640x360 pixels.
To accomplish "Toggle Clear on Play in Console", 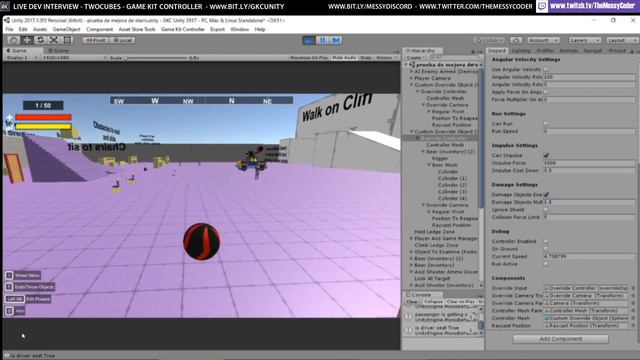I will point(460,302).
